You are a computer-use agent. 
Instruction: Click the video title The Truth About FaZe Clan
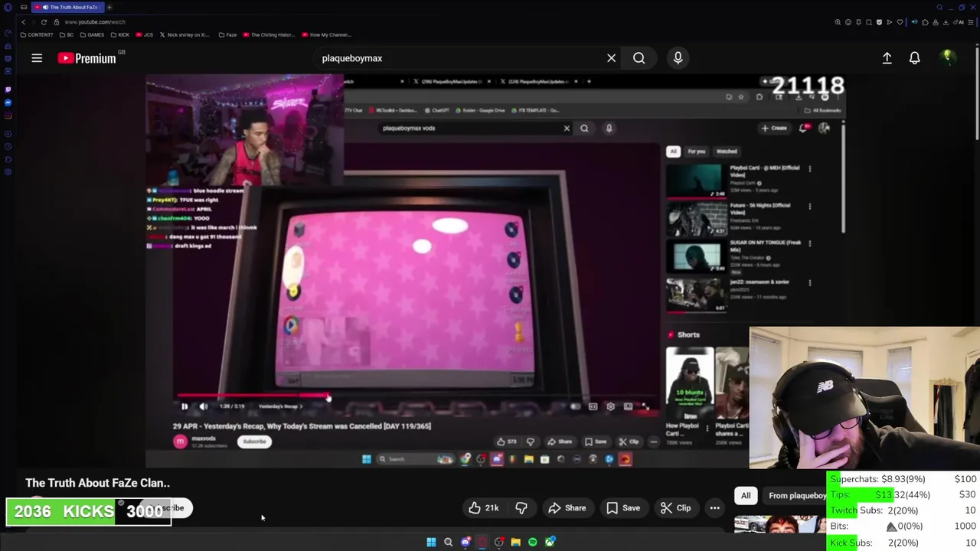(x=97, y=483)
